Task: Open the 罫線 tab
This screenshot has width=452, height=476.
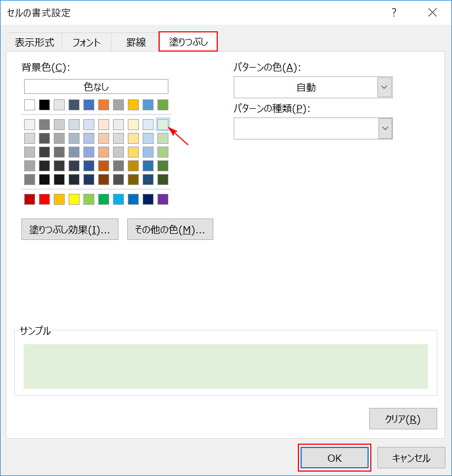Action: (x=135, y=41)
